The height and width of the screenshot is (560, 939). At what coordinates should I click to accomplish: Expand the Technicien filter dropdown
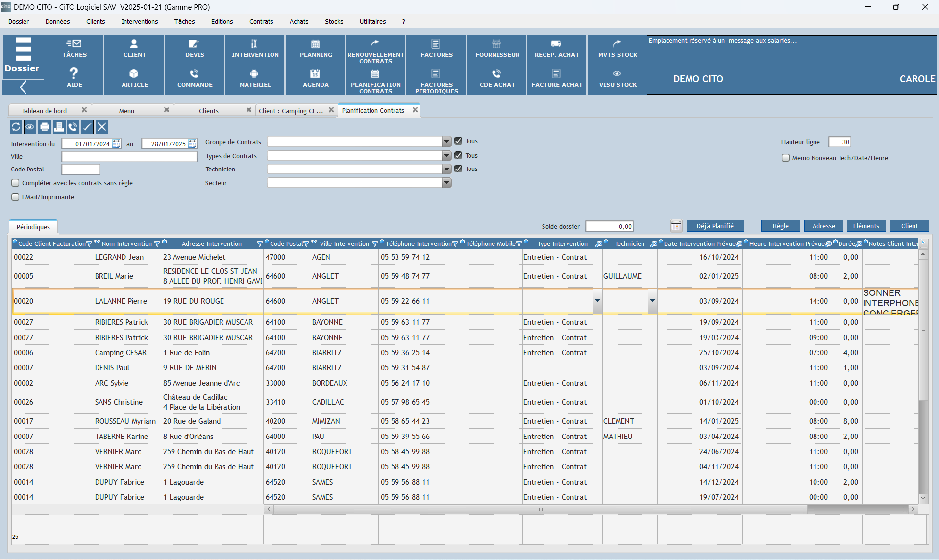point(446,169)
